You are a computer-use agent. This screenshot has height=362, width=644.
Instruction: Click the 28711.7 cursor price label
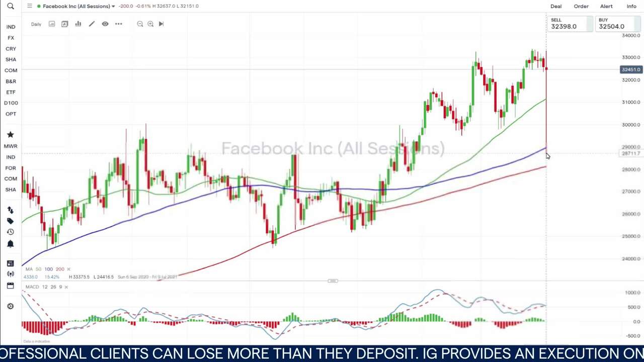click(631, 153)
